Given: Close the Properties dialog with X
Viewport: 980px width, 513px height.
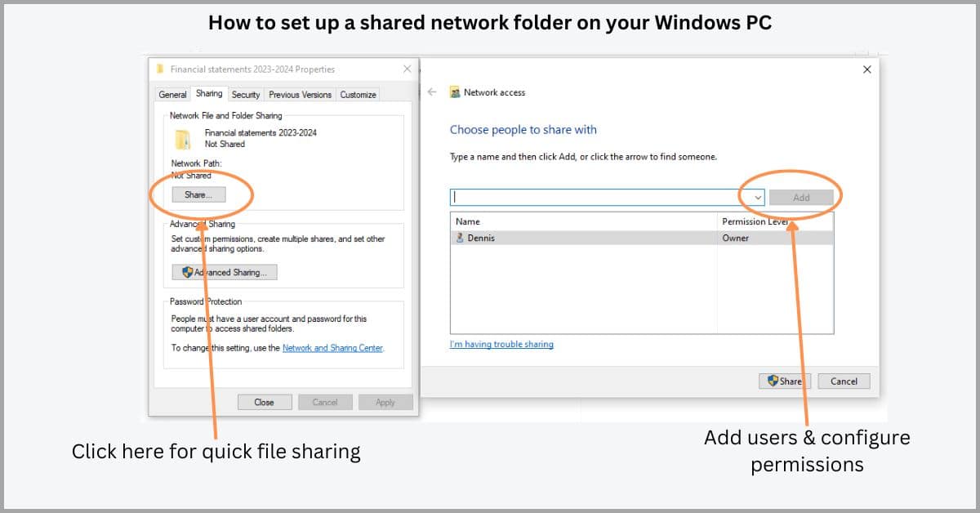Looking at the screenshot, I should 407,69.
